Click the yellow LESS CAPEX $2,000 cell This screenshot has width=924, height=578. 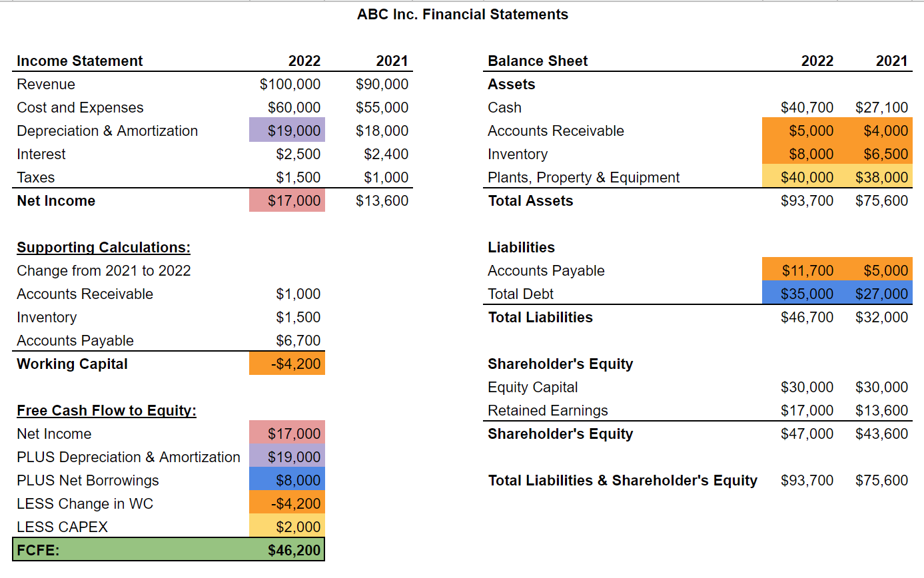pyautogui.click(x=288, y=527)
